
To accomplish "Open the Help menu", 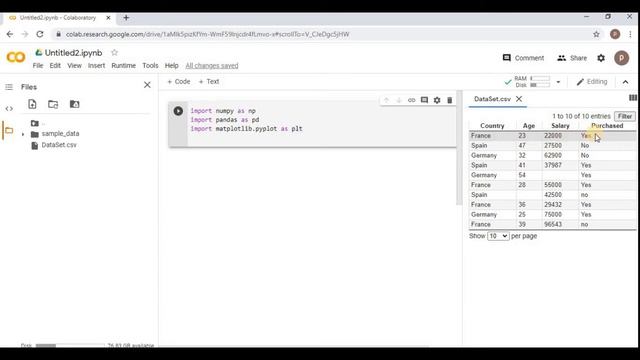I will point(171,65).
